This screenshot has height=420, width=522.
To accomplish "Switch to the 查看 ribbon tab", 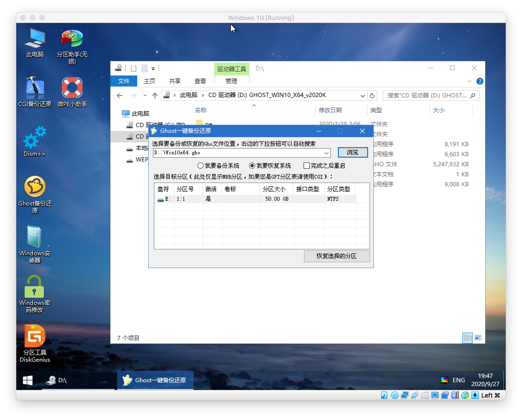I will tap(200, 81).
